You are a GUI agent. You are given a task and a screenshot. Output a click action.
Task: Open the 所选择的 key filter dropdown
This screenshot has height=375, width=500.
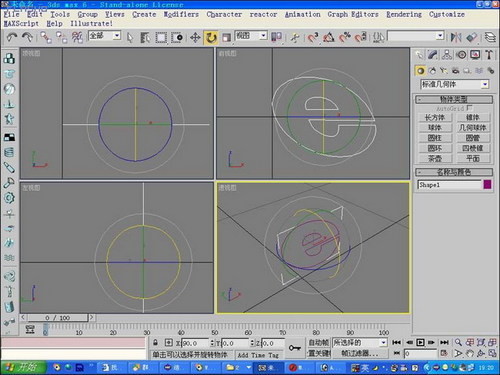pyautogui.click(x=359, y=342)
